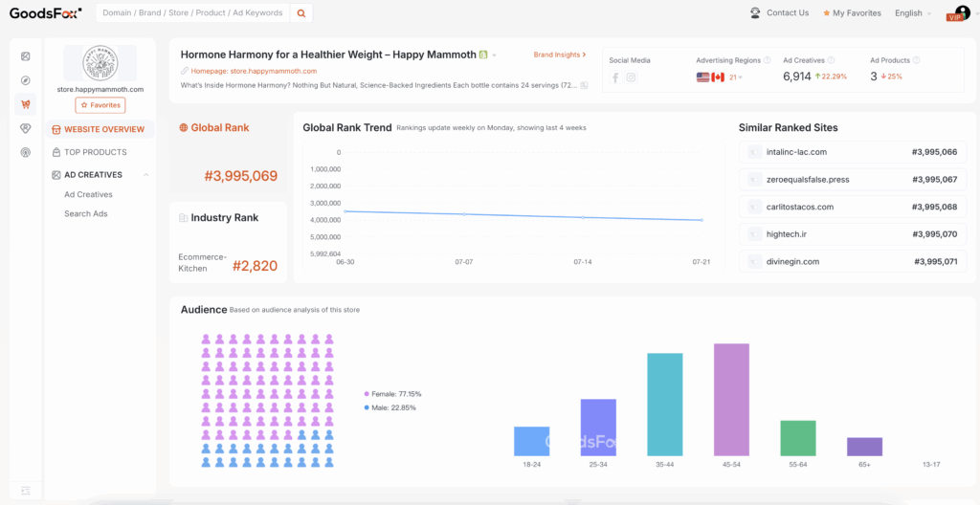Select WEBSITE OVERVIEW in side menu
The width and height of the screenshot is (980, 505).
100,129
